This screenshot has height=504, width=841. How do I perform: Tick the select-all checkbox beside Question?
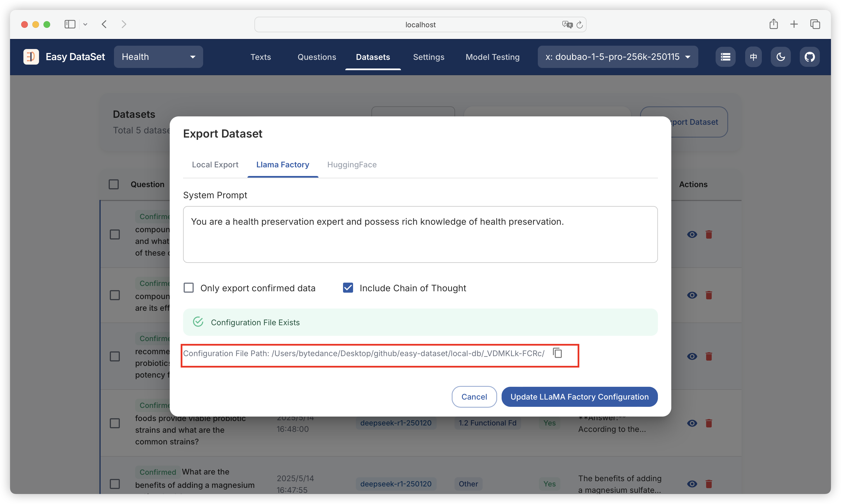coord(113,184)
